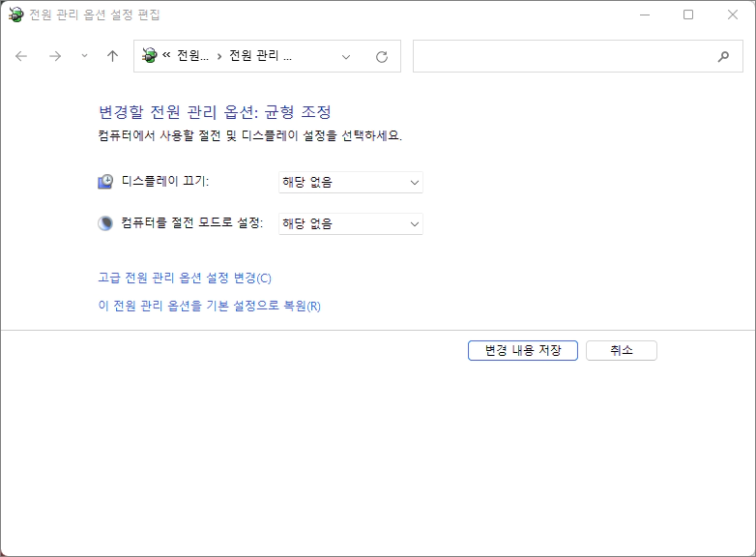Click the 전원... breadcrumb segment
Image resolution: width=756 pixels, height=557 pixels.
pyautogui.click(x=192, y=56)
